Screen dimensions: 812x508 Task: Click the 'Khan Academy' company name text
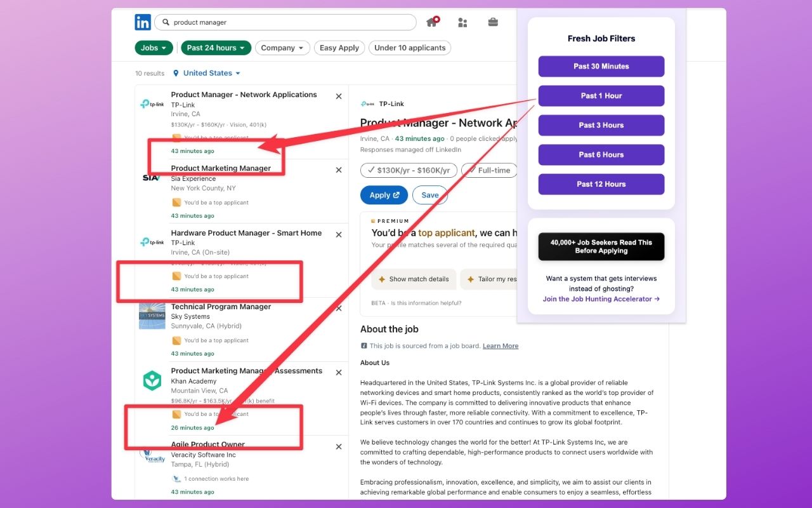coord(193,381)
